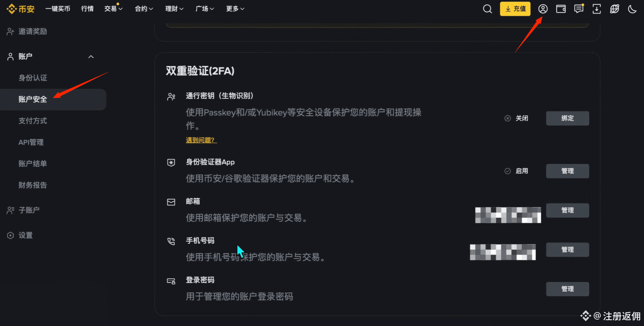Viewport: 644px width, 326px height.
Task: Open the account profile icon
Action: [x=543, y=8]
